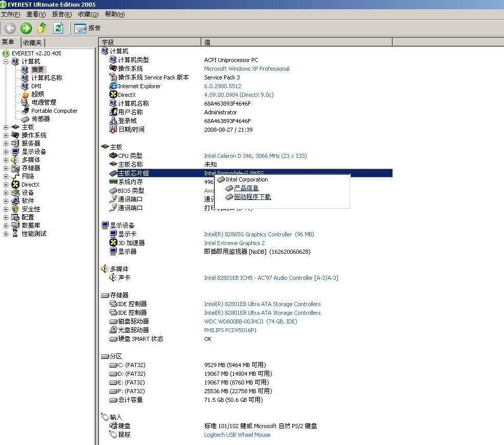Click the Intel Celeron D 346 CPU link

click(255, 156)
